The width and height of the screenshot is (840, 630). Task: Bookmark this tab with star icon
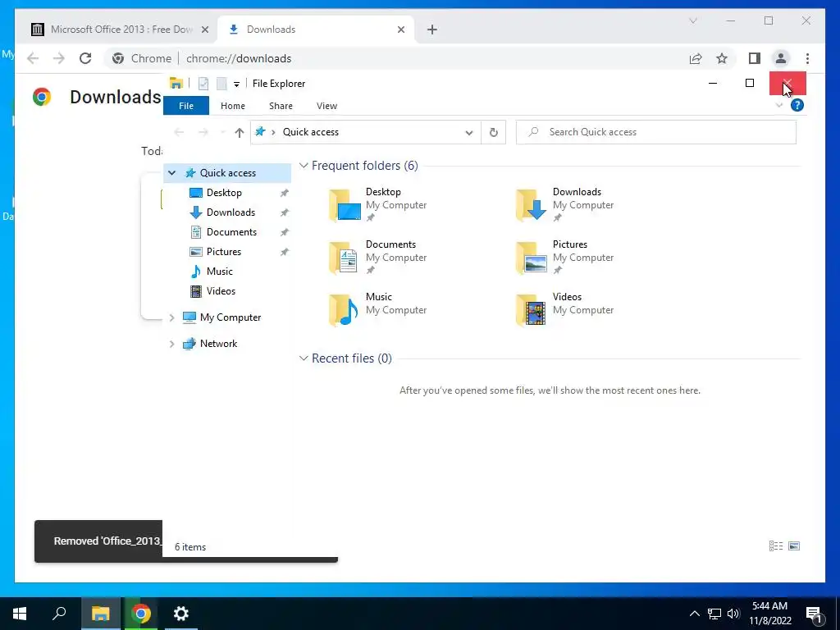click(x=722, y=58)
